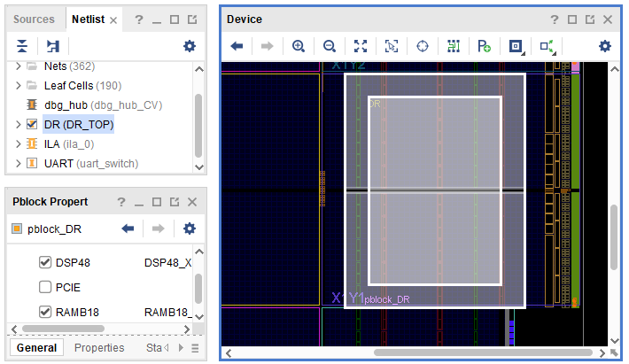Click Zoom Out in Device toolbar
The height and width of the screenshot is (364, 629).
tap(330, 46)
